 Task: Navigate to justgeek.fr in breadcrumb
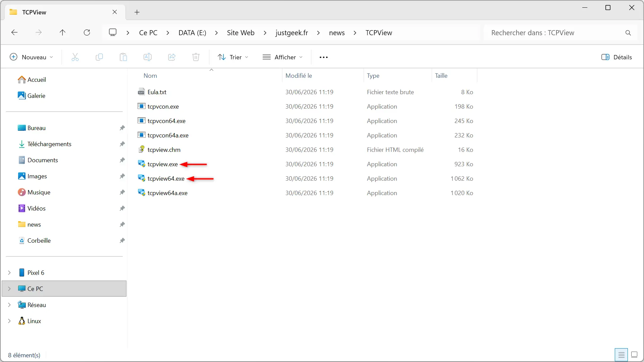(292, 33)
